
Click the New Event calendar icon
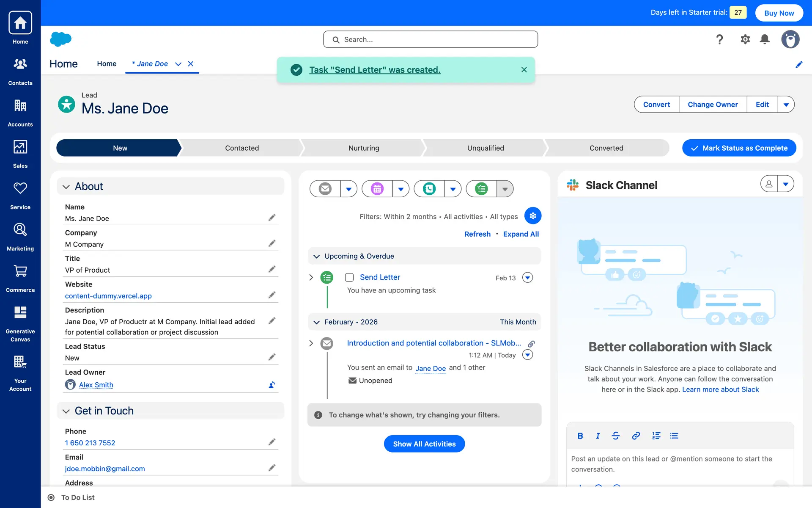click(x=377, y=189)
